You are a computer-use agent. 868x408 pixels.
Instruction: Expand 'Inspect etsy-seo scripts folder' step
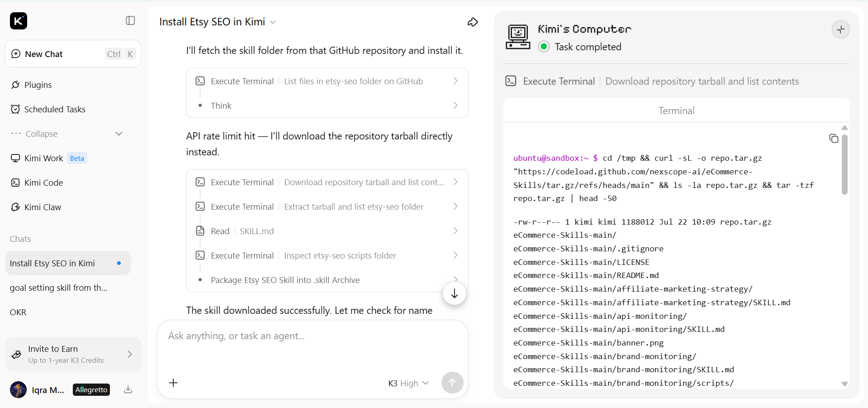327,255
